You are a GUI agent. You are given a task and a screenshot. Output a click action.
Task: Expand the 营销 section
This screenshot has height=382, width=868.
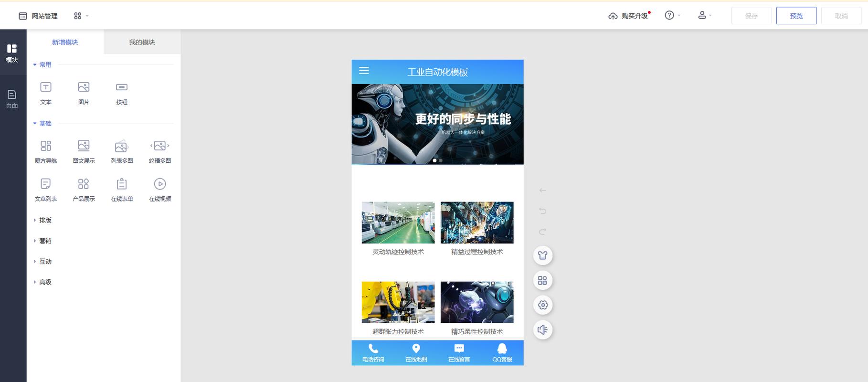(42, 241)
